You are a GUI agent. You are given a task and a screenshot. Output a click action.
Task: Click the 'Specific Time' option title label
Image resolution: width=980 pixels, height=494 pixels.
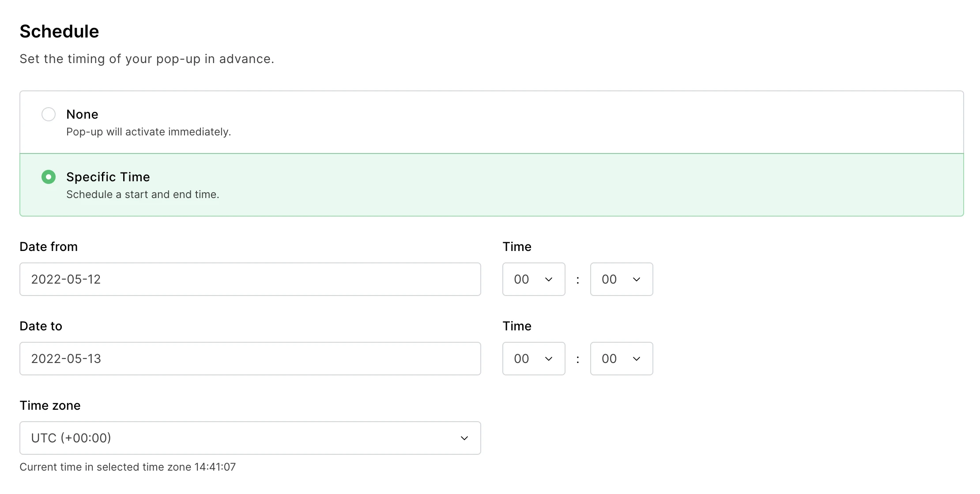[x=108, y=177]
